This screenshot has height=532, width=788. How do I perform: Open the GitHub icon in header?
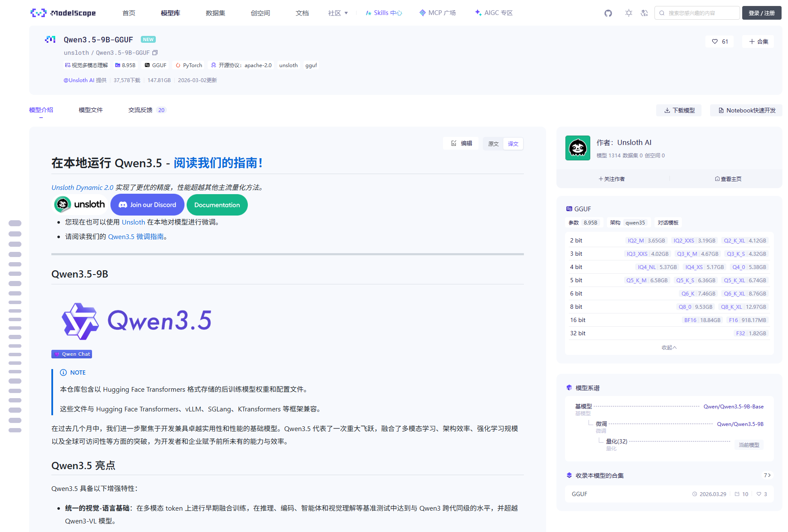click(x=608, y=13)
